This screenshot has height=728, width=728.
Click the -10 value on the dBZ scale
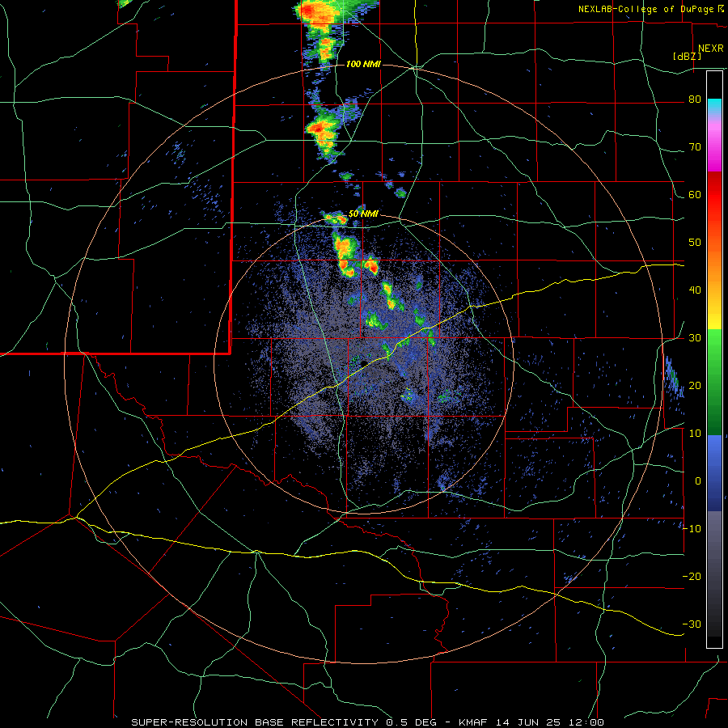click(692, 529)
